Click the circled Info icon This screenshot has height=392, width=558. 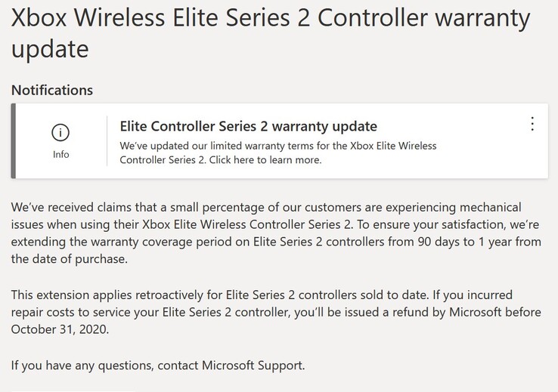click(x=60, y=133)
